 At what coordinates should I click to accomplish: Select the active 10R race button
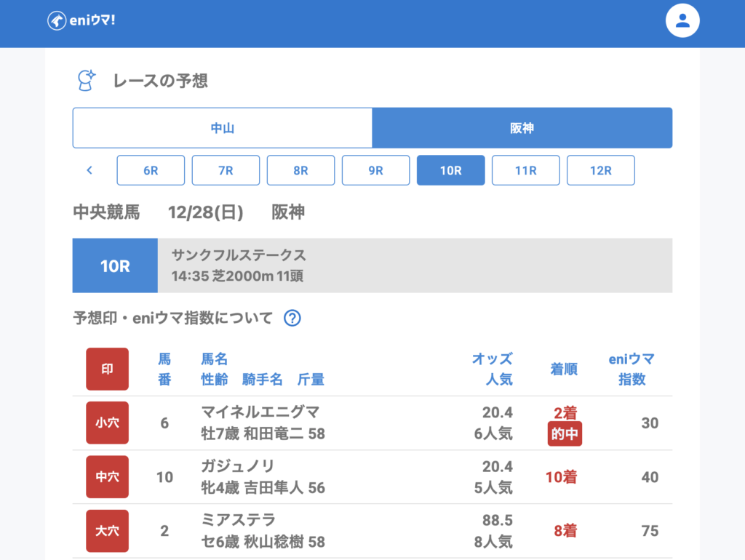coord(450,170)
